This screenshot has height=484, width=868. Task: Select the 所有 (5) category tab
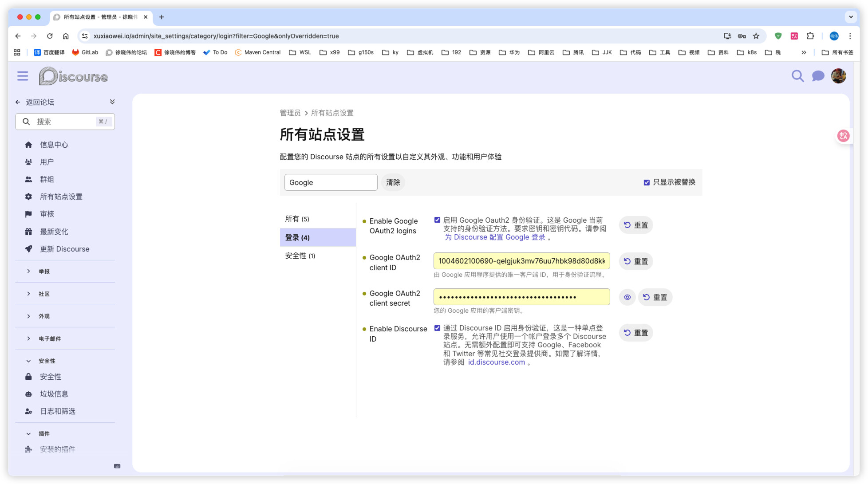(297, 219)
